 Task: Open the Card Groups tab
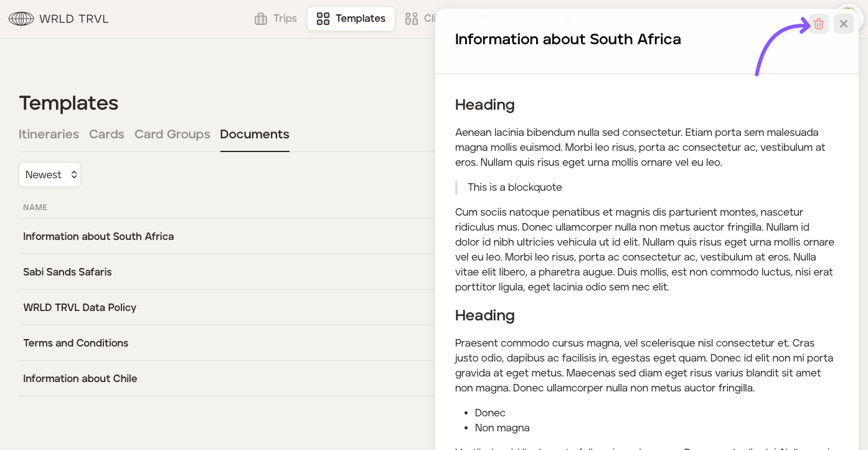coord(172,134)
